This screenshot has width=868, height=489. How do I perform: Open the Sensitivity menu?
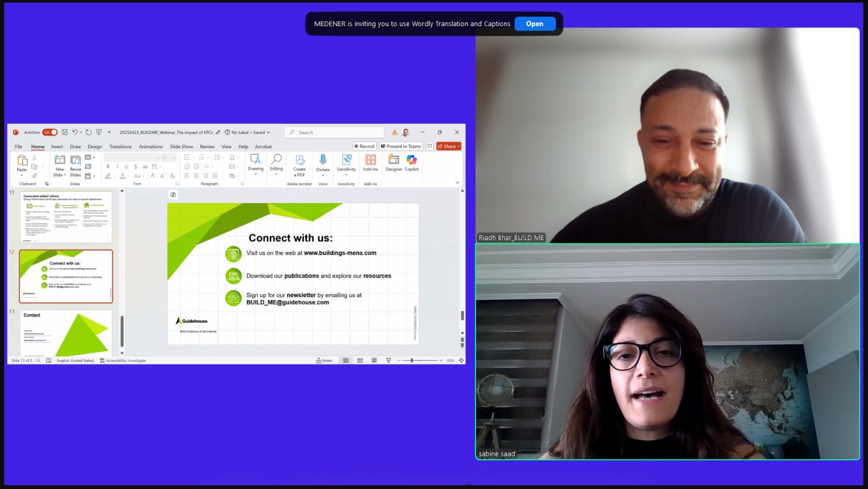pos(347,165)
